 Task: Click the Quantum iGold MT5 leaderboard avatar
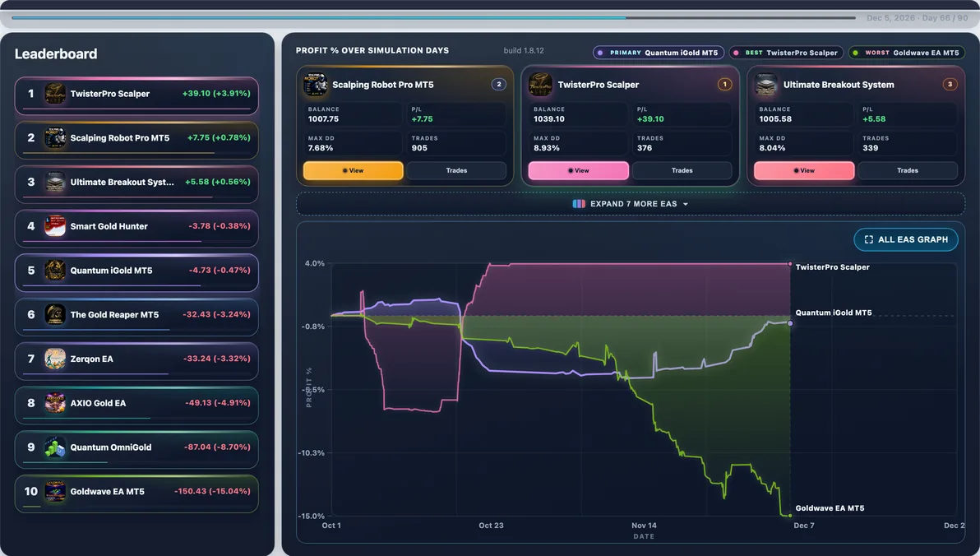(x=55, y=270)
